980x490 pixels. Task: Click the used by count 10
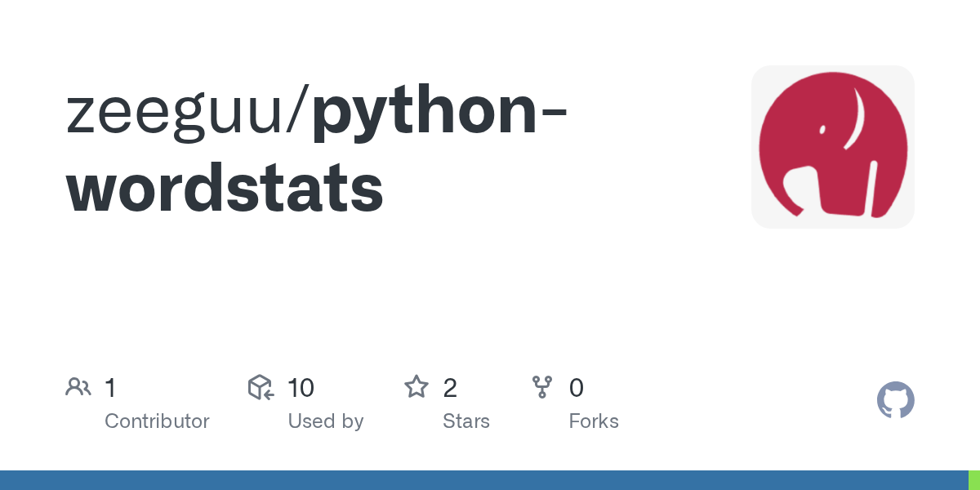point(301,388)
